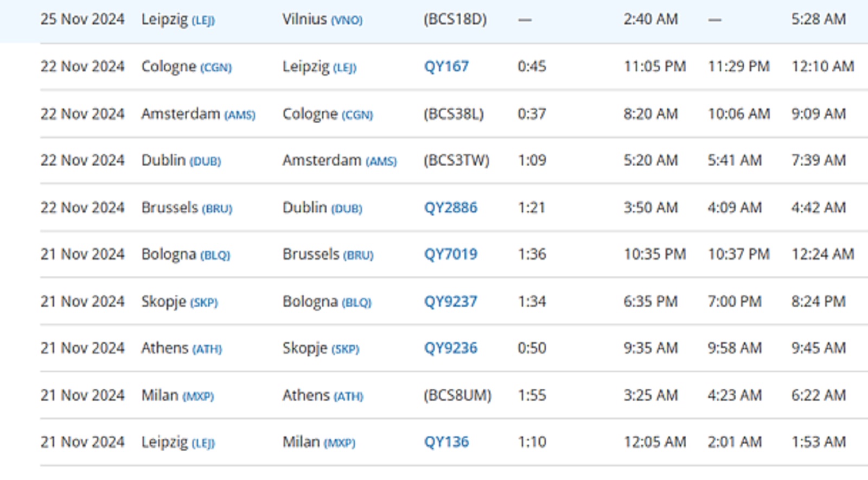Screen dimensions: 868x480
Task: Click Milan (MXP) destination in QY136 row
Action: coord(318,443)
